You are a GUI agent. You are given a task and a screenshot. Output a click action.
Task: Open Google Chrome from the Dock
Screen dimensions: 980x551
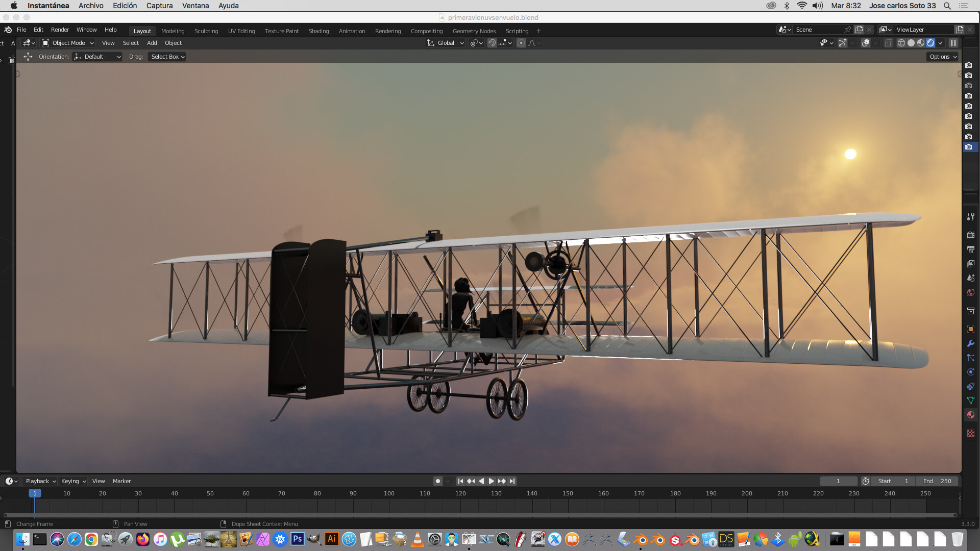pos(91,539)
